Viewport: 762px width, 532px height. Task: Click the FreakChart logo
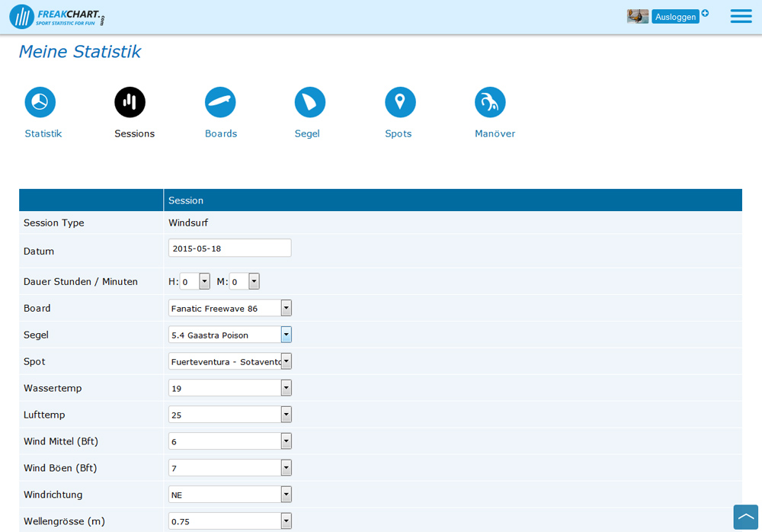[x=57, y=17]
